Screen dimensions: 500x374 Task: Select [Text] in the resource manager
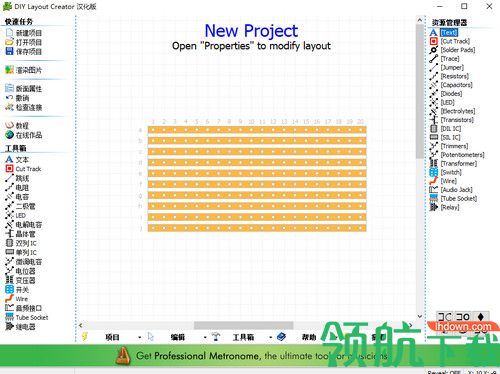[x=449, y=32]
